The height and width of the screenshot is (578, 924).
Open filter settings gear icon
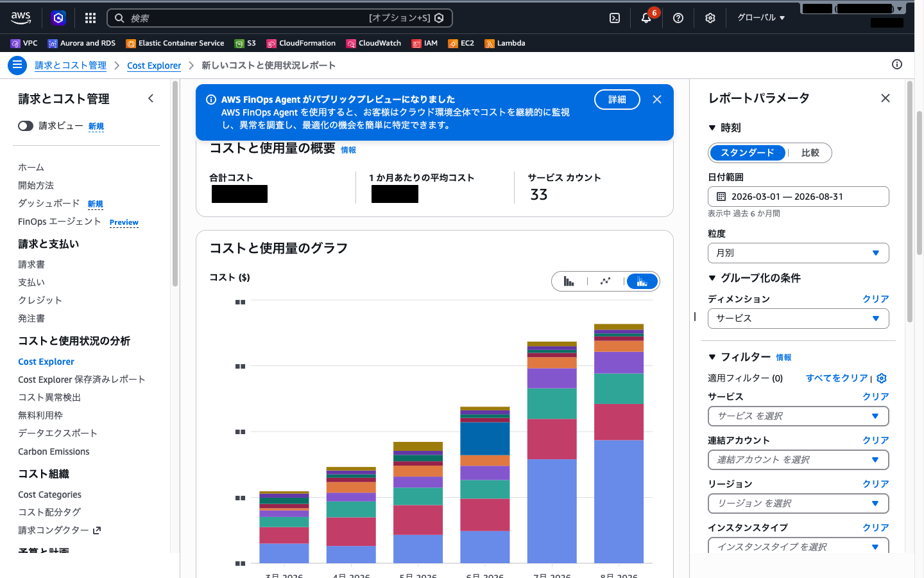pyautogui.click(x=882, y=378)
